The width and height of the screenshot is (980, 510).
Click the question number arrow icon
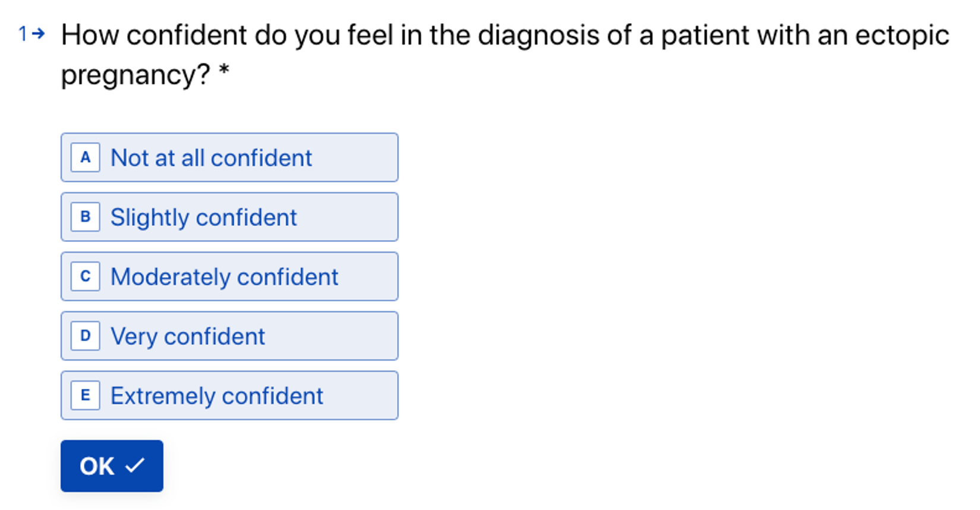tap(39, 34)
